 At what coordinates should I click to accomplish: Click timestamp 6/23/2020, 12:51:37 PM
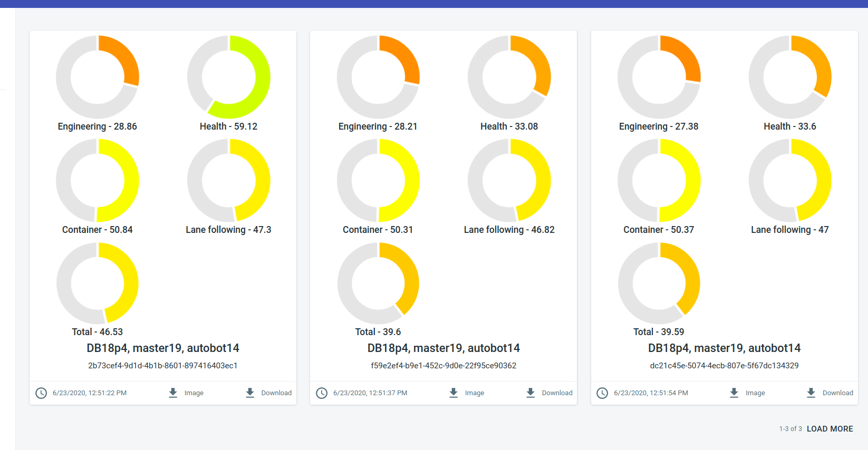pyautogui.click(x=370, y=393)
